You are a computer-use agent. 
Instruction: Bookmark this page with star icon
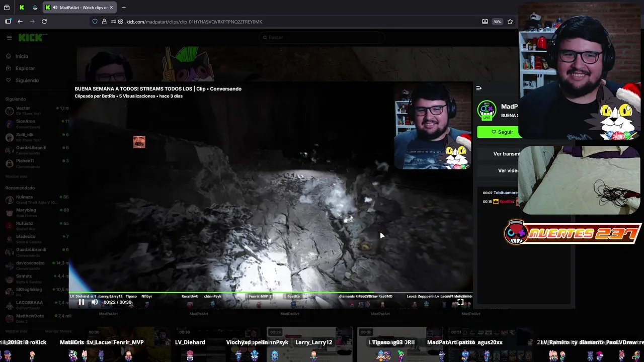coord(510,22)
